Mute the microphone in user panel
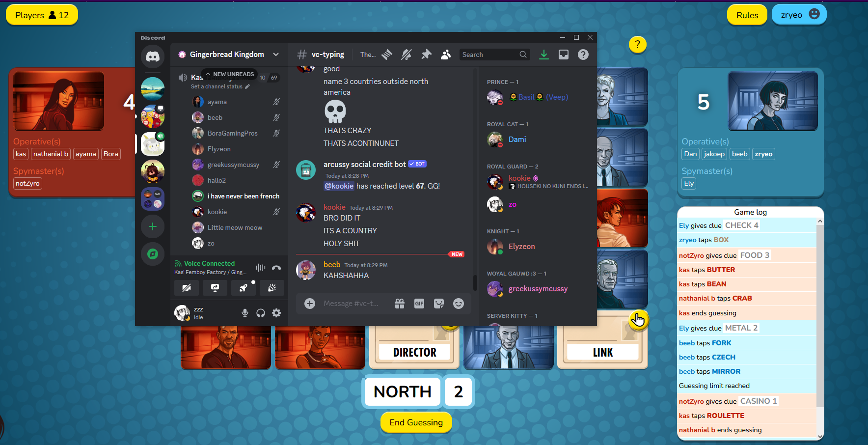 [244, 313]
